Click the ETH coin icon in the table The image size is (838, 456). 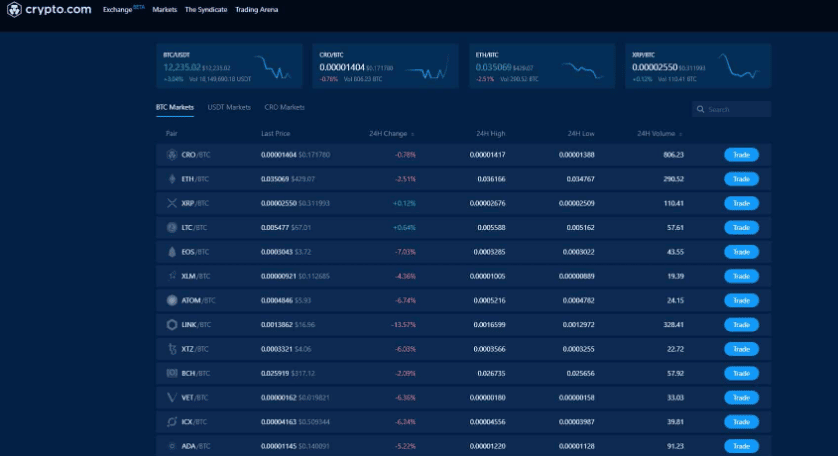(172, 179)
